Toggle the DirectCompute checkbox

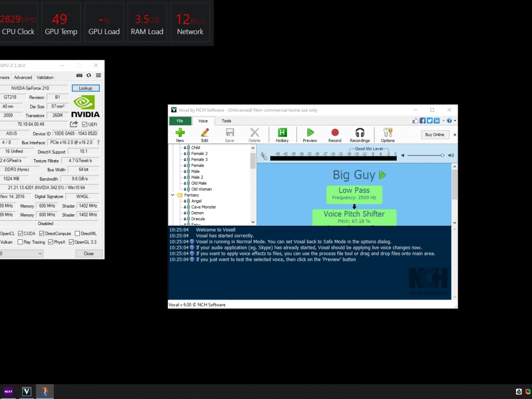coord(41,234)
